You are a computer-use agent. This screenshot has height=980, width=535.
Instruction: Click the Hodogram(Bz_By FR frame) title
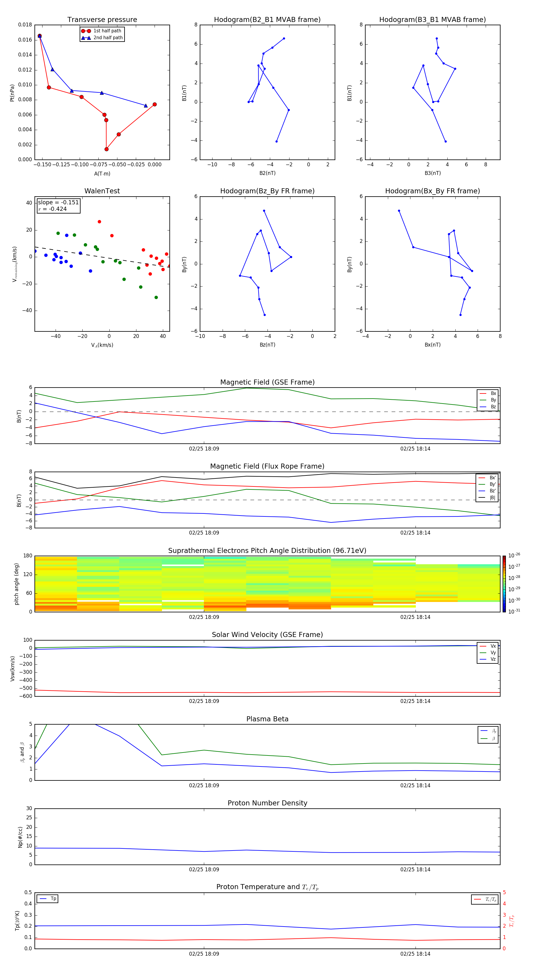tap(267, 191)
